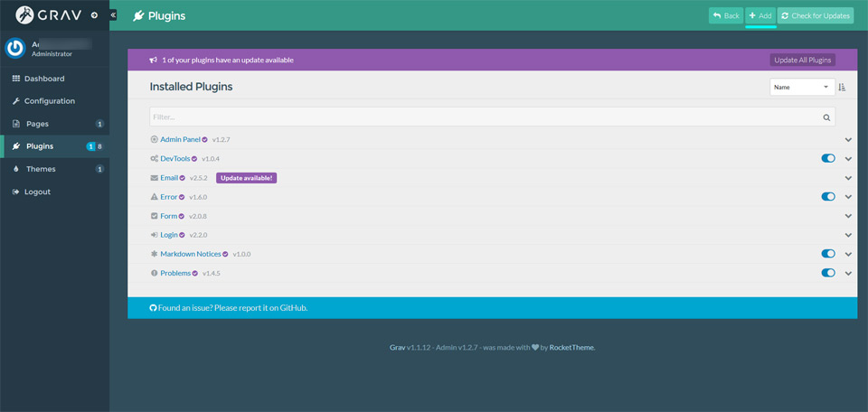Screen dimensions: 868x412
Task: Open the Problems plugin link
Action: [175, 273]
